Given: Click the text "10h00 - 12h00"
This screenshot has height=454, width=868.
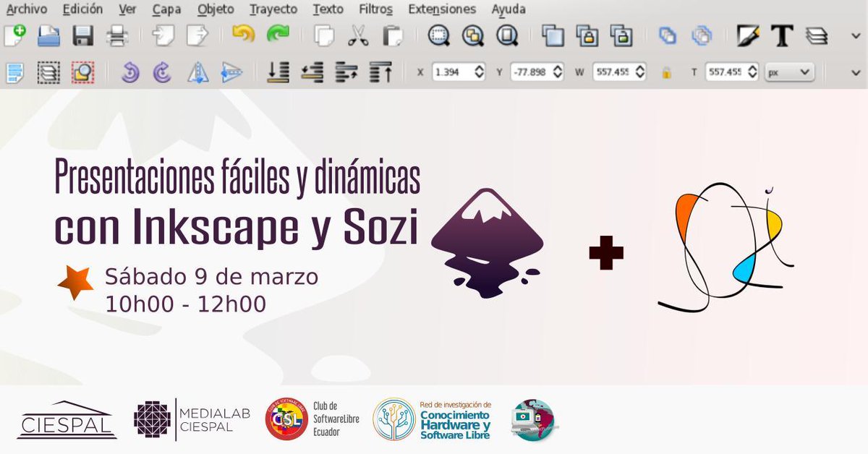Looking at the screenshot, I should pyautogui.click(x=185, y=304).
